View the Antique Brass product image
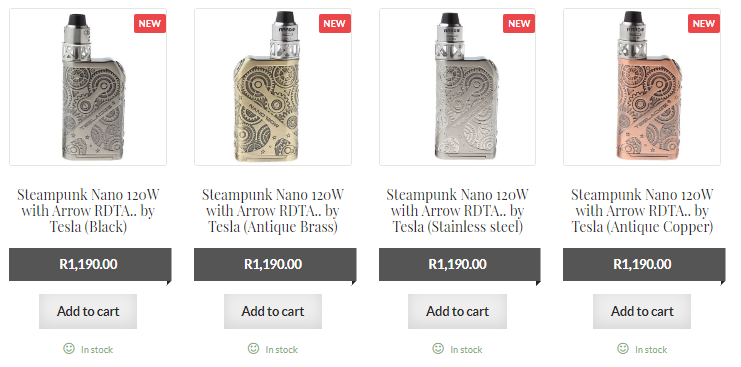741x367 pixels. (273, 87)
